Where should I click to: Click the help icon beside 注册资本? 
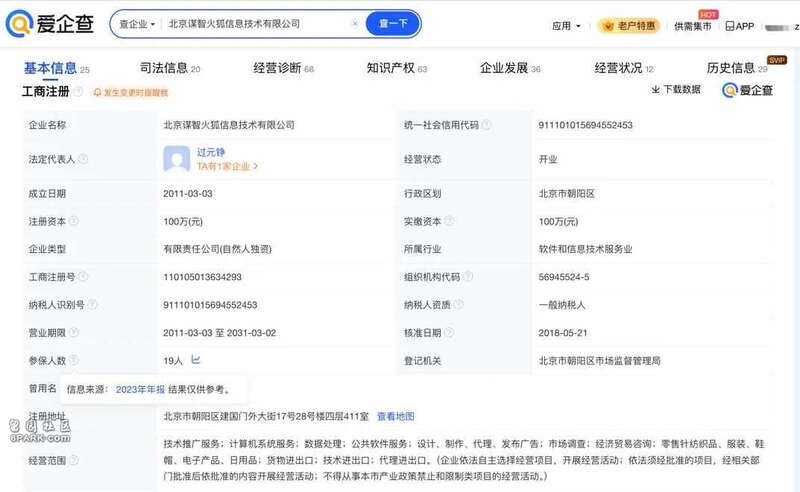[74, 221]
